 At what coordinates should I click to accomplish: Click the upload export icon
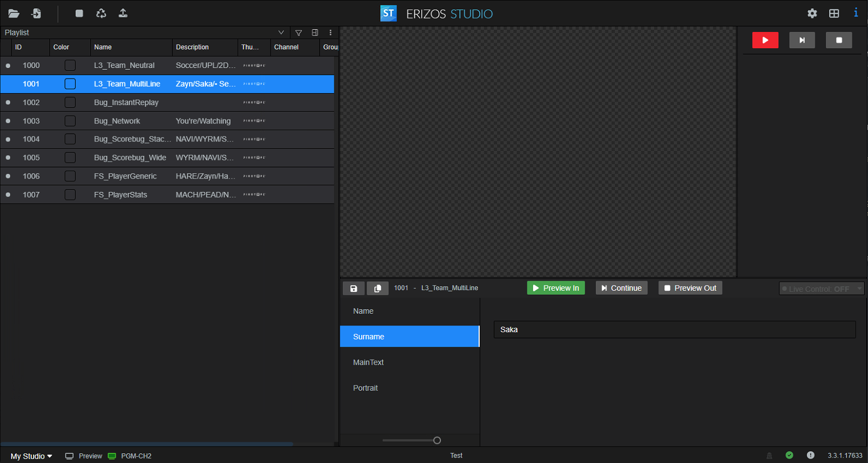pos(123,13)
